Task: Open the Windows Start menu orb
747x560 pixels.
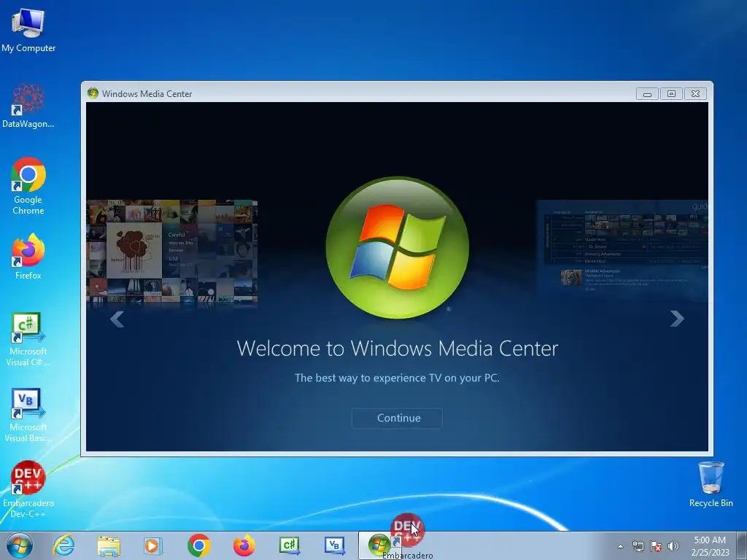Action: [x=20, y=545]
